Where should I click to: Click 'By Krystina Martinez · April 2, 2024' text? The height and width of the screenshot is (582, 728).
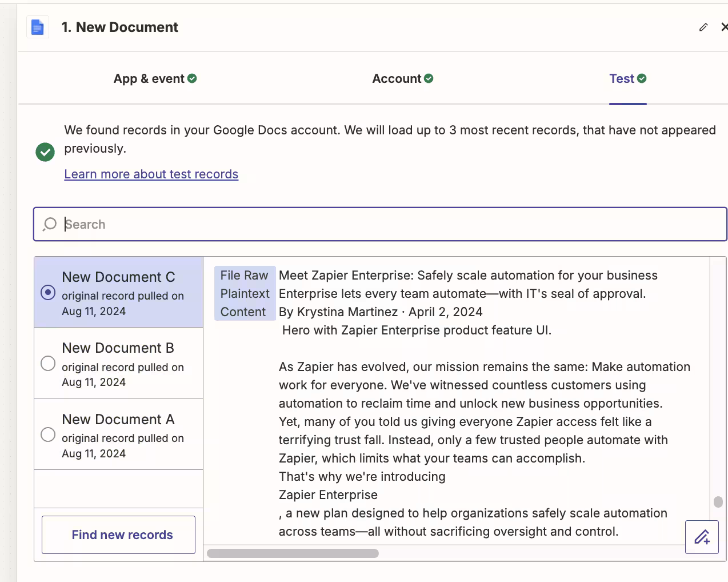pyautogui.click(x=381, y=312)
